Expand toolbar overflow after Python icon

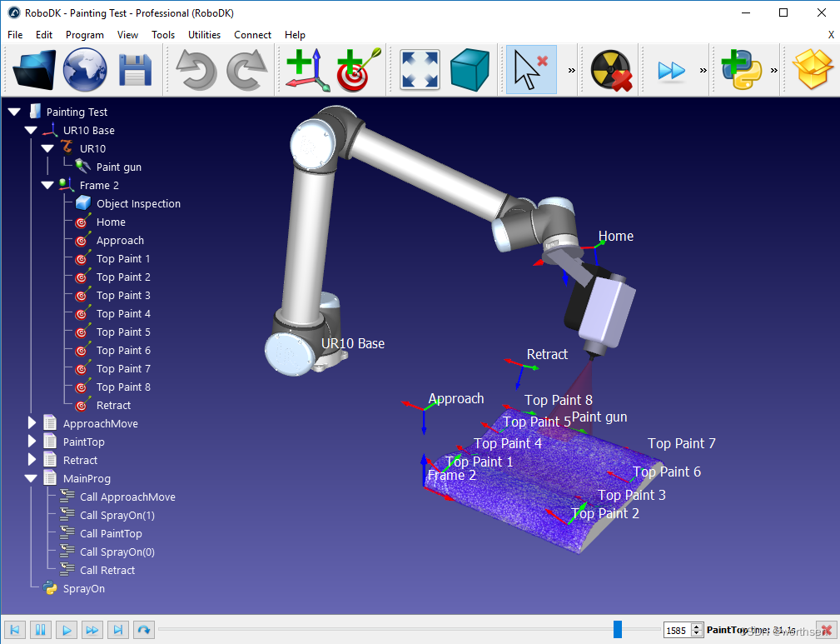click(x=774, y=70)
